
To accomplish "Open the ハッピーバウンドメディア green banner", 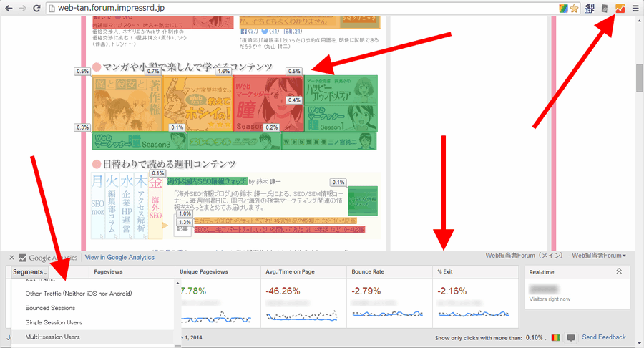I will point(341,90).
